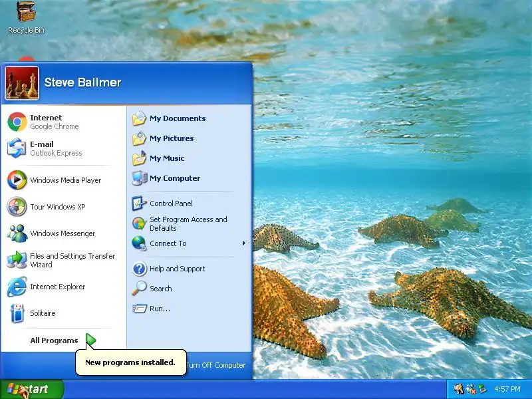Image resolution: width=532 pixels, height=399 pixels.
Task: Click the My Music folder icon
Action: 139,158
